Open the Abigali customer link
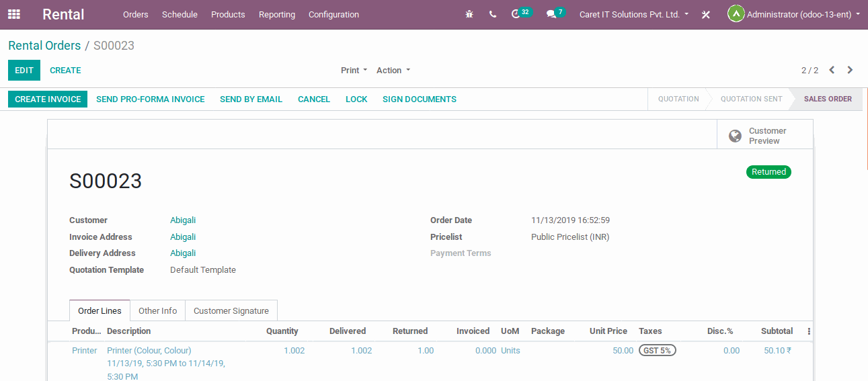Image resolution: width=868 pixels, height=381 pixels. point(183,220)
